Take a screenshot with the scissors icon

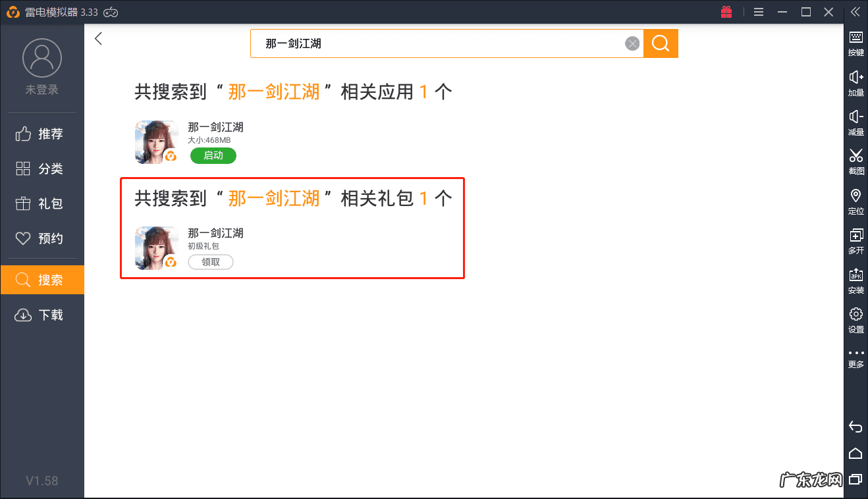click(855, 161)
